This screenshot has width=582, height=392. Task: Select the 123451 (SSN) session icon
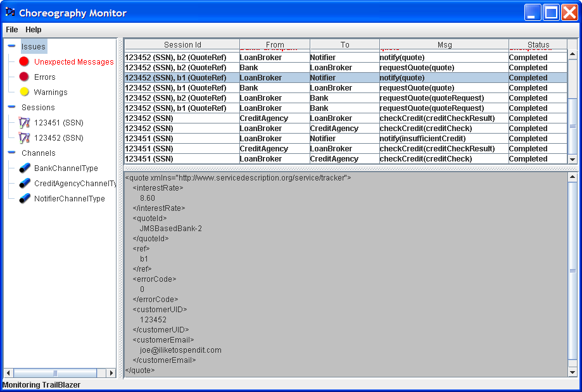pos(24,122)
